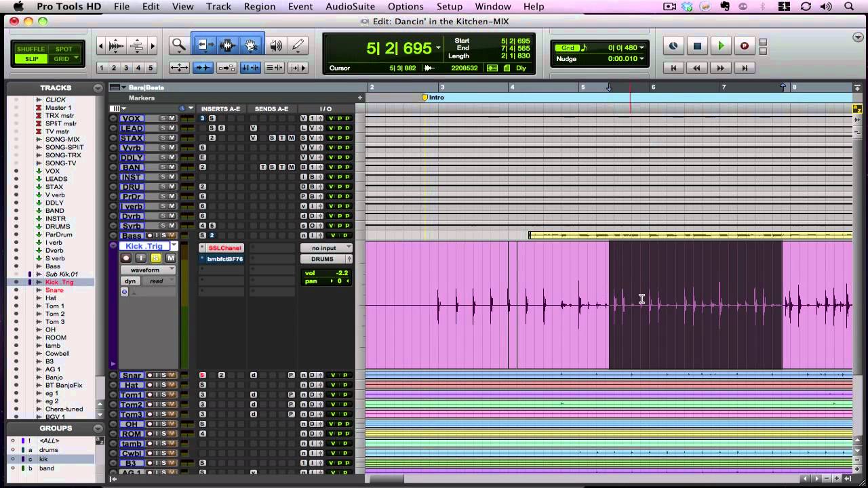
Task: Open Kick .Trig playlist selector arrow
Action: click(x=174, y=245)
